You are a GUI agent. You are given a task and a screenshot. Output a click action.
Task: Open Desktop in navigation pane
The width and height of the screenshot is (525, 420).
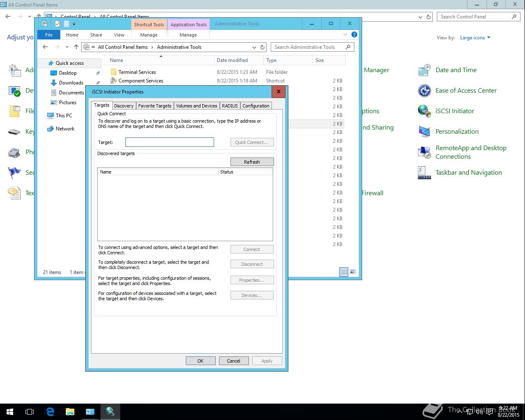pyautogui.click(x=68, y=73)
